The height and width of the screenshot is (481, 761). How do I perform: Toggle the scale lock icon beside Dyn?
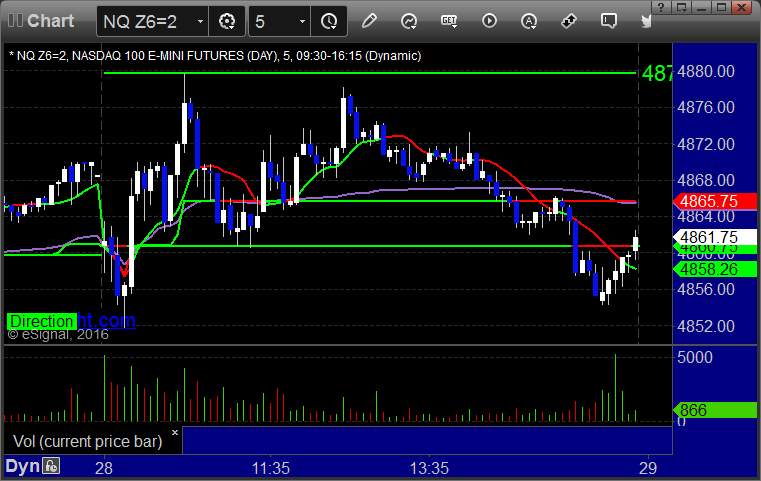[51, 466]
